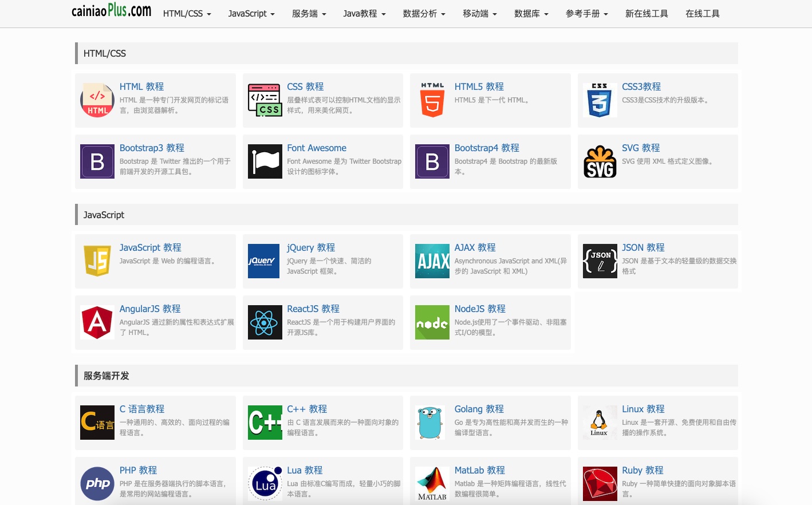Select the NodeJS green logo icon
The width and height of the screenshot is (812, 505).
pyautogui.click(x=432, y=322)
